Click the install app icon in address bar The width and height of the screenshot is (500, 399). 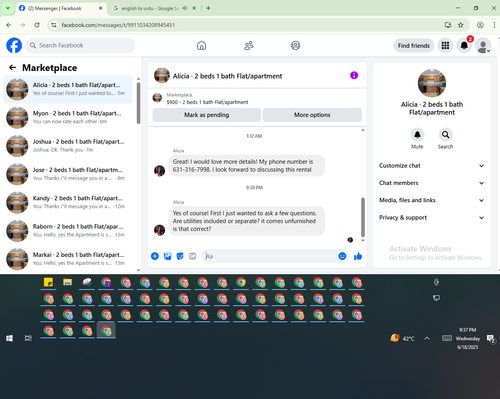click(448, 25)
